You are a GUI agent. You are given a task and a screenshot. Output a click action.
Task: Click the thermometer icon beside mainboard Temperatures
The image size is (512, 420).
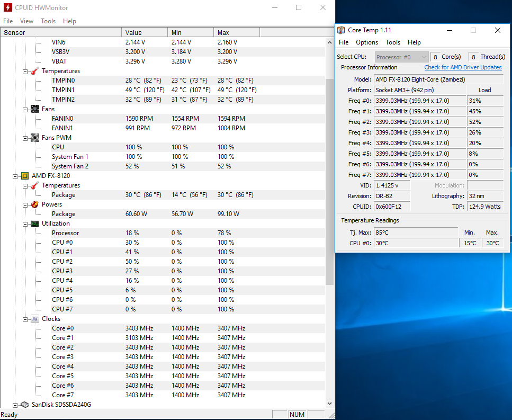pos(35,71)
